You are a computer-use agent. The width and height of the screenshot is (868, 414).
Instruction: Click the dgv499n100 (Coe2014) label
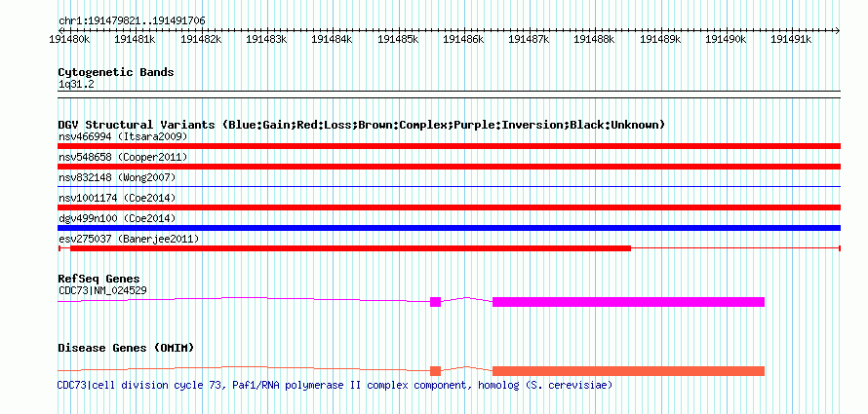[x=117, y=218]
